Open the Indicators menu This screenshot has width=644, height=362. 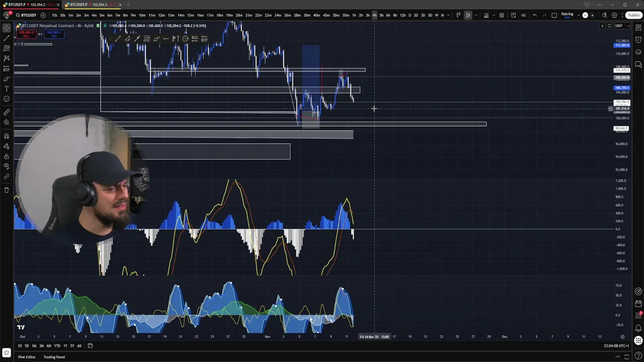[x=486, y=15]
